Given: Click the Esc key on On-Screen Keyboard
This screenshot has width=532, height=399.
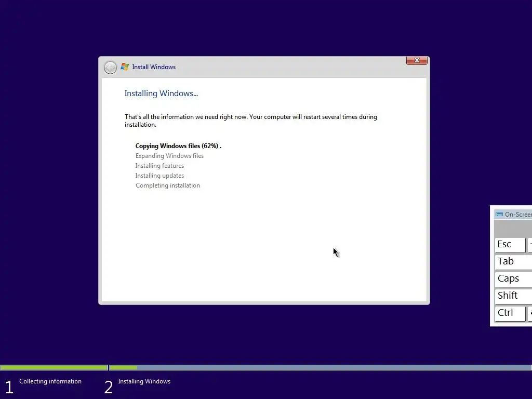Looking at the screenshot, I should point(510,245).
